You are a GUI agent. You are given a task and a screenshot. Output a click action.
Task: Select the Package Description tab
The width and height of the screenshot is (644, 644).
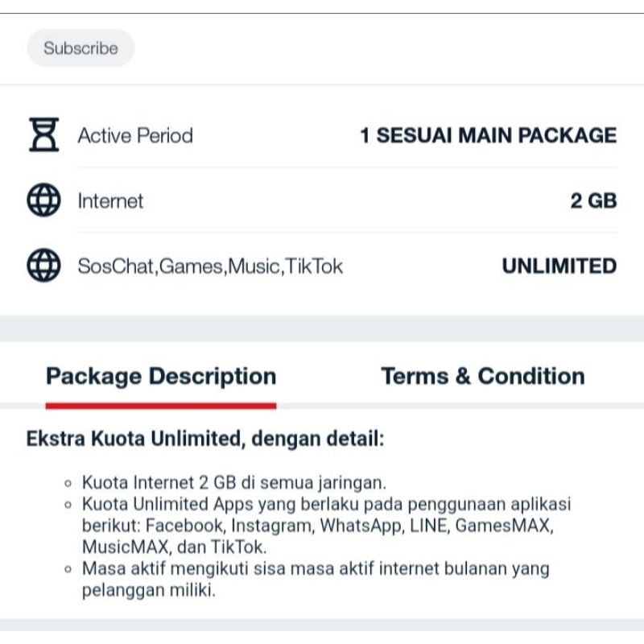tap(161, 376)
